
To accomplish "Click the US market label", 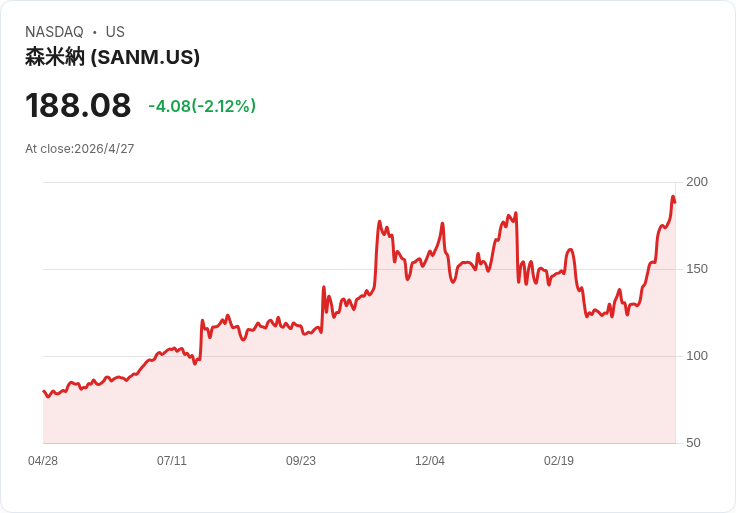I will 115,32.
